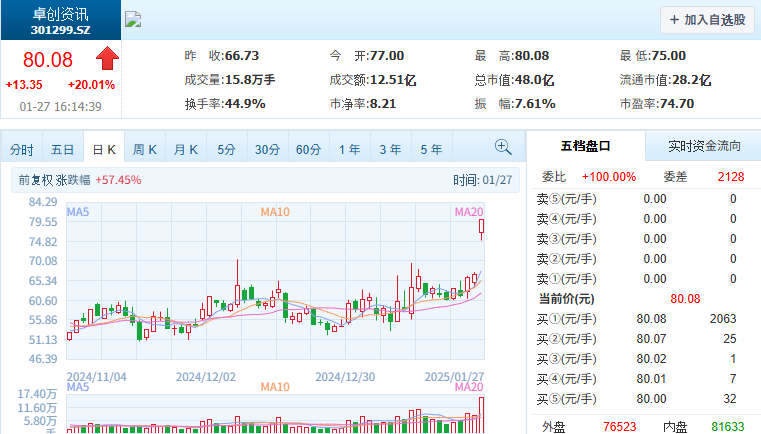The width and height of the screenshot is (761, 434).
Task: Click the 振幅 7.61% value
Action: (535, 104)
